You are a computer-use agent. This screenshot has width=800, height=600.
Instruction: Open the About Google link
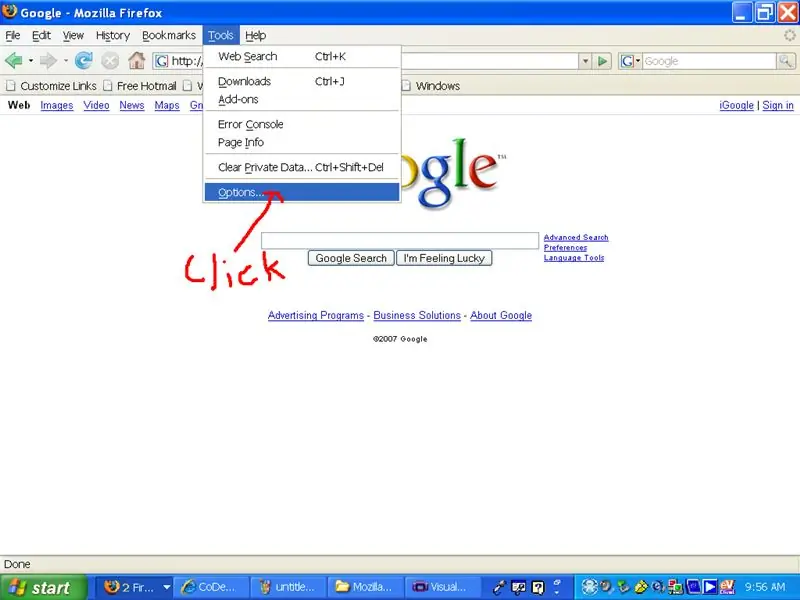coord(501,315)
